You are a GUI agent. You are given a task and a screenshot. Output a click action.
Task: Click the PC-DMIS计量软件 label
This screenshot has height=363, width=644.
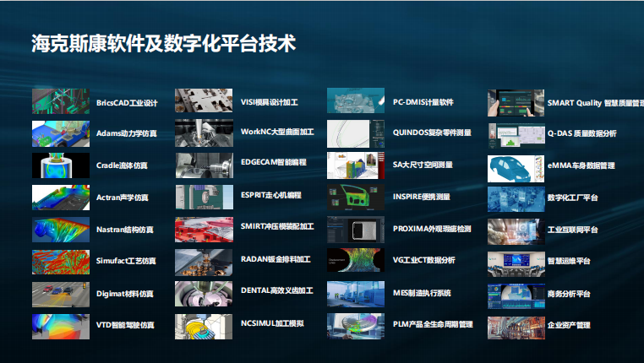(423, 102)
